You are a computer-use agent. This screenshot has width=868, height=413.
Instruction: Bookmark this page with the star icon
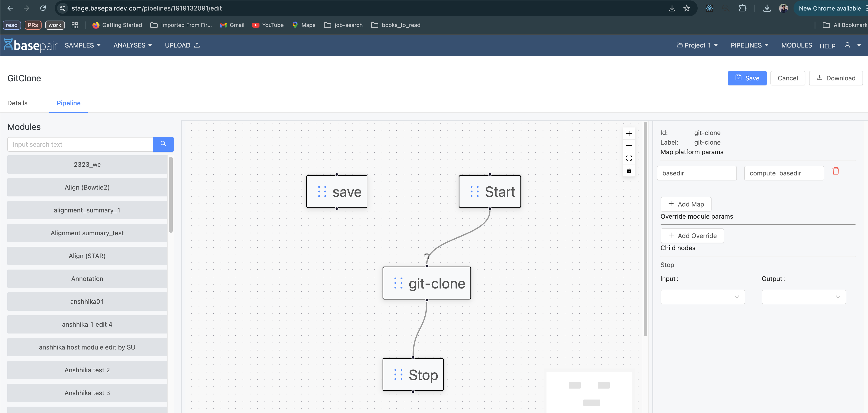coord(686,8)
